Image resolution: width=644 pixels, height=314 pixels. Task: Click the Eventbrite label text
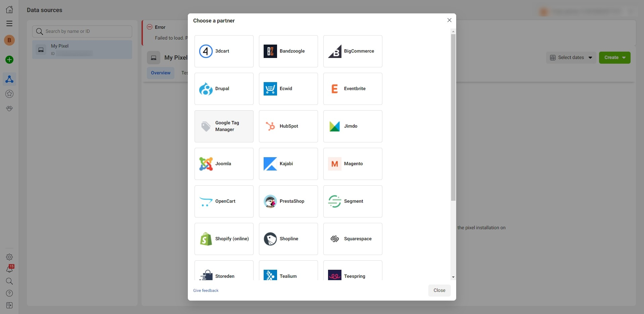tap(355, 89)
